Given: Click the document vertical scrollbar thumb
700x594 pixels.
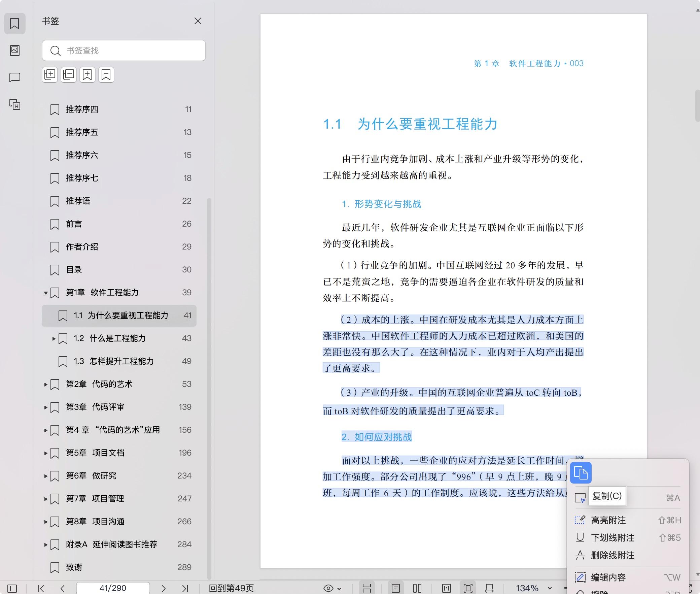Looking at the screenshot, I should coord(697,105).
